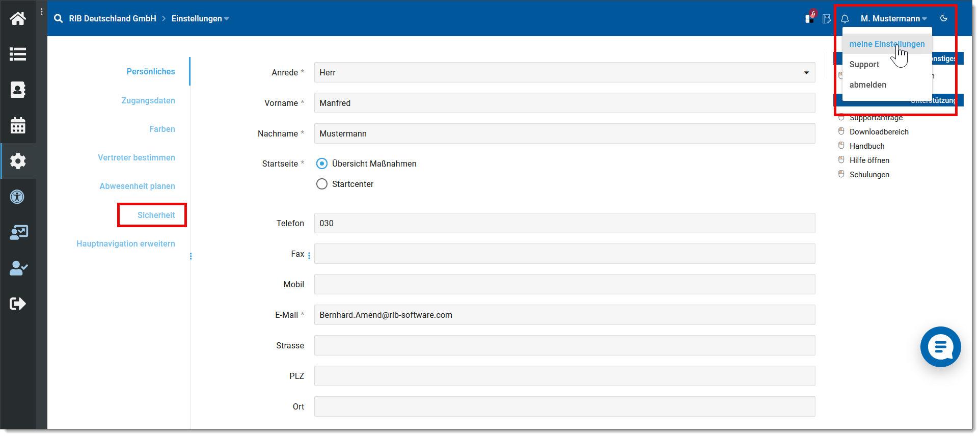Choose 'meine Einstellungen' from user menu
Screen dimensions: 980x437
886,44
